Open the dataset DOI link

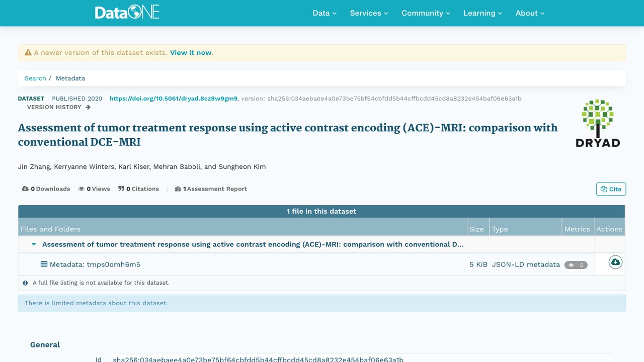coord(174,99)
